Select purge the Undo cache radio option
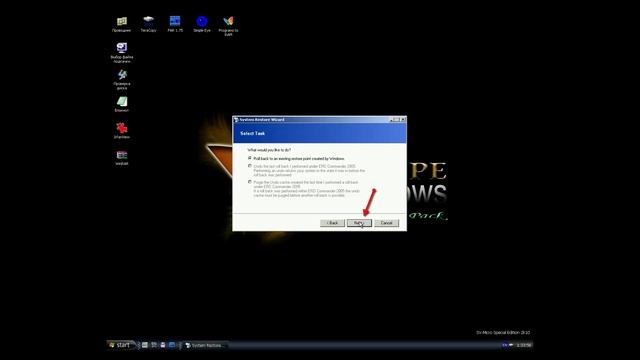Screen dimensions: 640x360 click(250, 182)
